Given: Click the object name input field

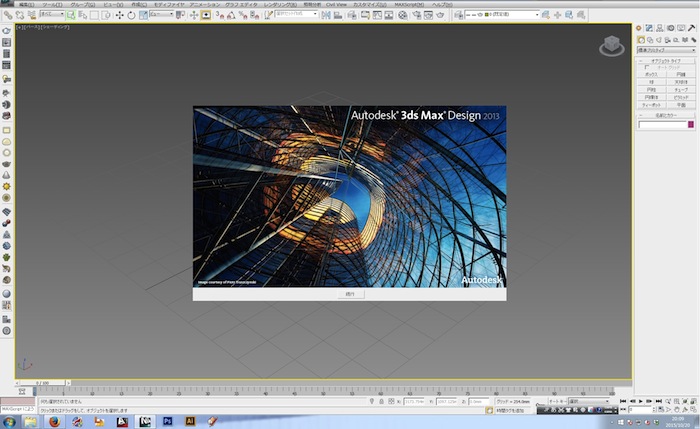Looking at the screenshot, I should (660, 124).
